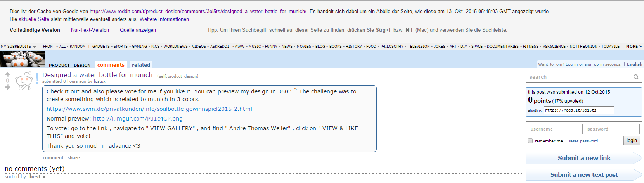Upvote the water bottle post

pyautogui.click(x=7, y=74)
